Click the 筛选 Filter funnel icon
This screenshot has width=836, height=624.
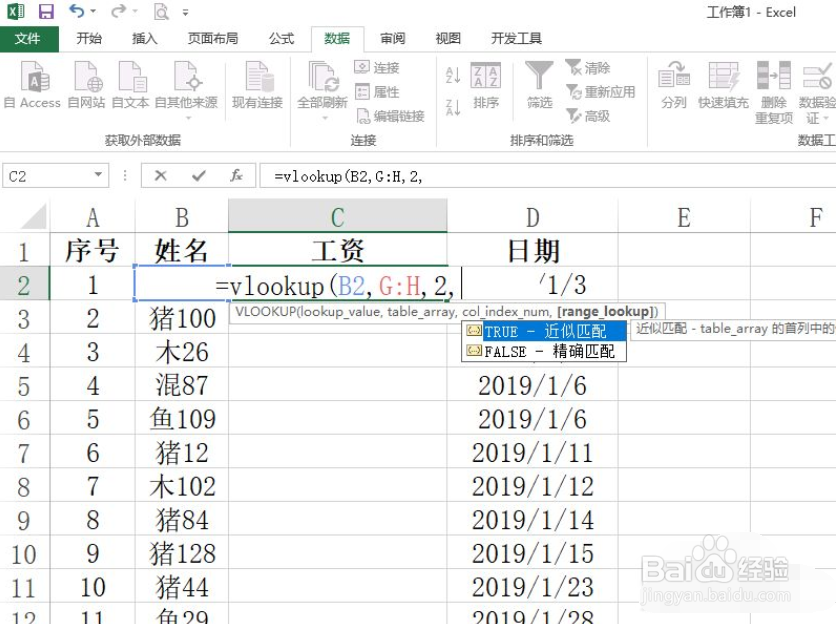[x=539, y=85]
